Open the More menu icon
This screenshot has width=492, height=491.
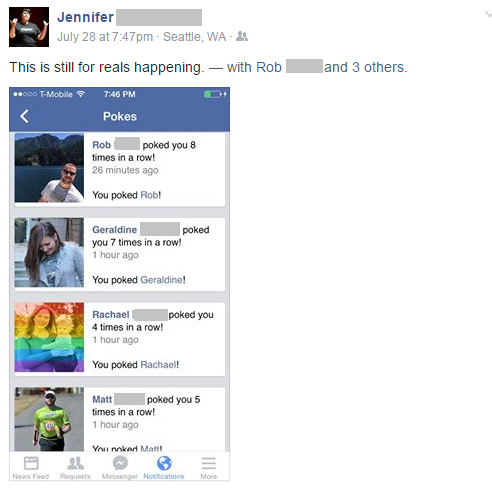[x=209, y=463]
